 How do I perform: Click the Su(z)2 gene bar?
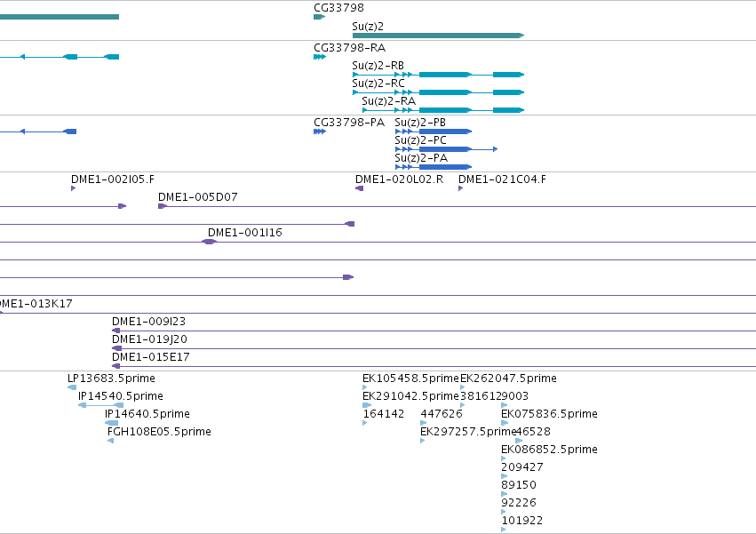438,36
